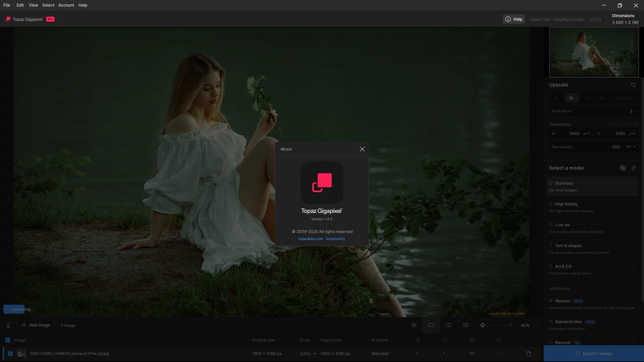Image resolution: width=644 pixels, height=362 pixels.
Task: Open the model comparison icon
Action: click(x=623, y=168)
